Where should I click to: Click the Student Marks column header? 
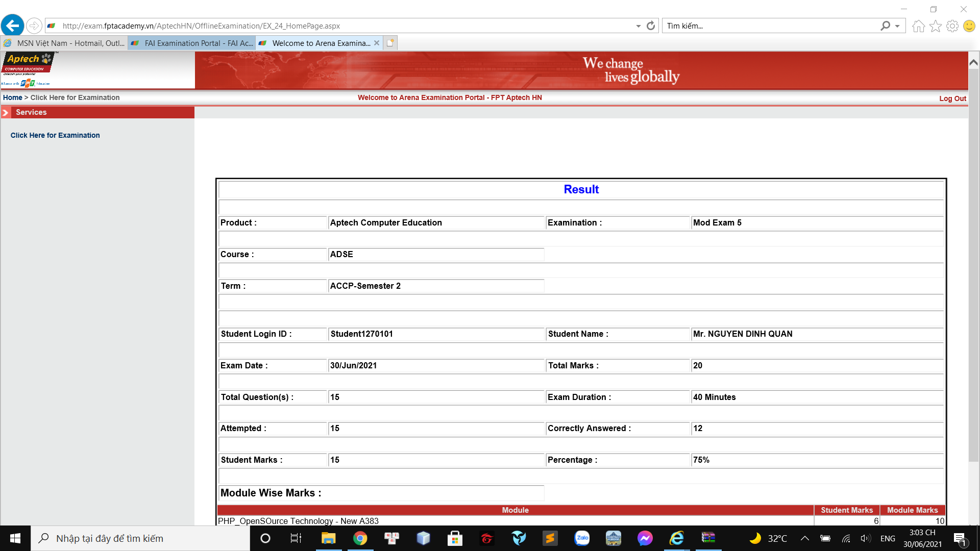pos(847,510)
